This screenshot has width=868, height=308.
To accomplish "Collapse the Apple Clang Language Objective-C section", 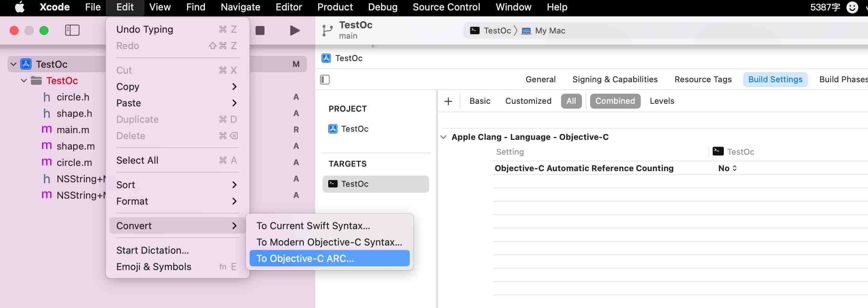I will coord(443,137).
